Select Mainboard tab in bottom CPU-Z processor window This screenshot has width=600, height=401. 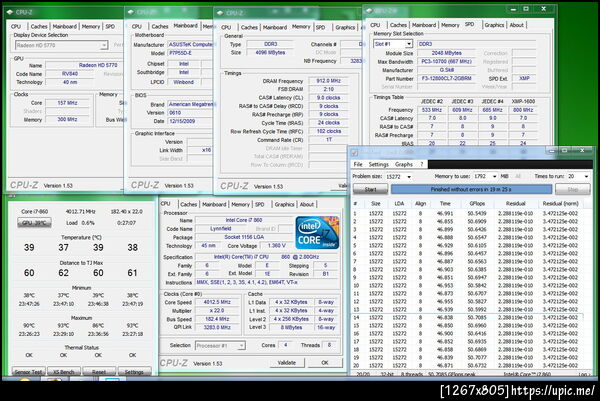pos(214,204)
